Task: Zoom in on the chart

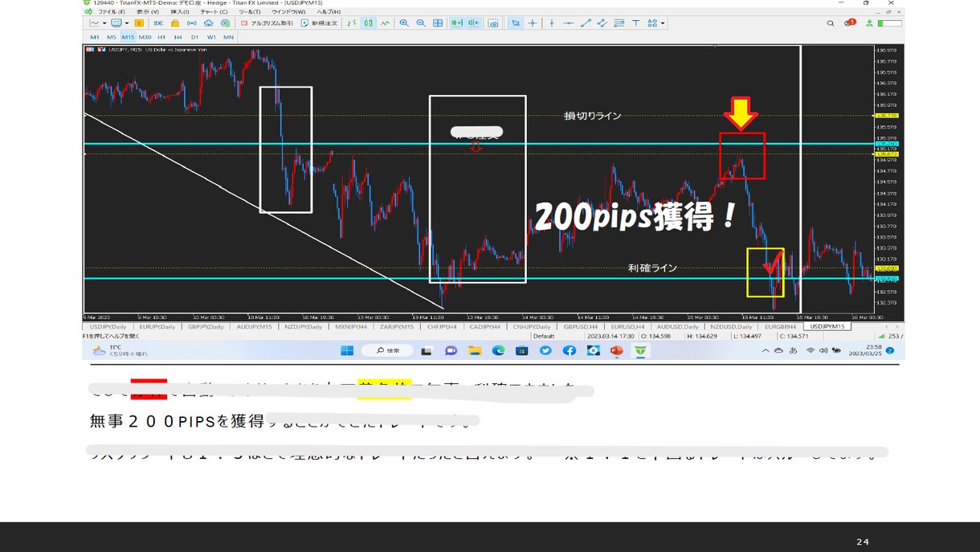Action: pos(404,23)
